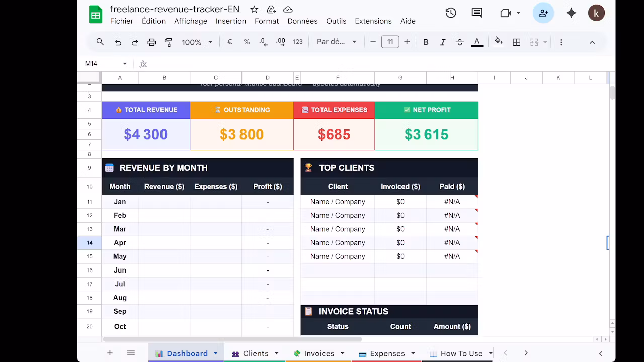The image size is (644, 362).
Task: Open the Format menu
Action: 267,21
